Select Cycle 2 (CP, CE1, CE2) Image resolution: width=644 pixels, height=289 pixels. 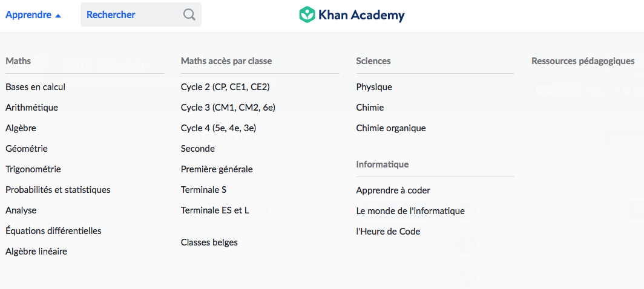(x=225, y=87)
